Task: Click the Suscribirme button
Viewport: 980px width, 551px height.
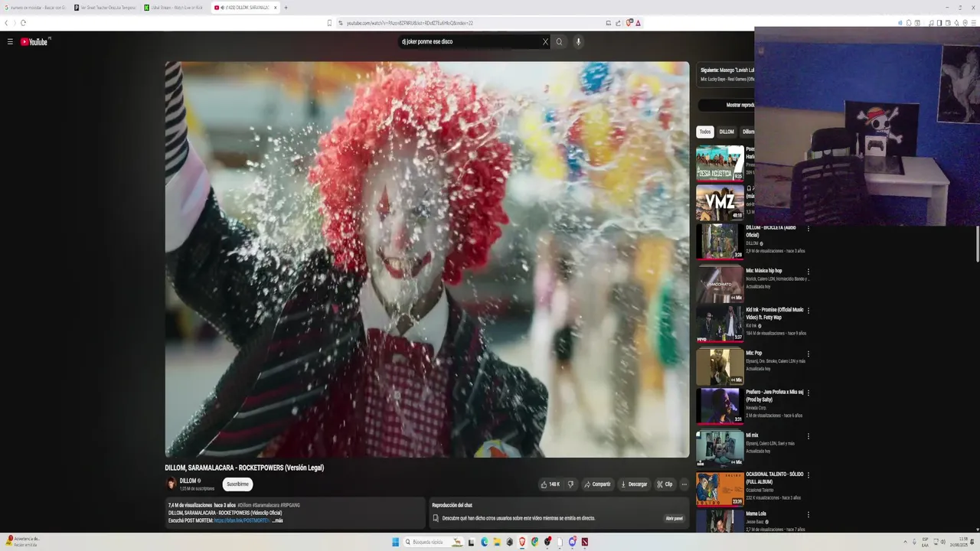Action: 237,484
